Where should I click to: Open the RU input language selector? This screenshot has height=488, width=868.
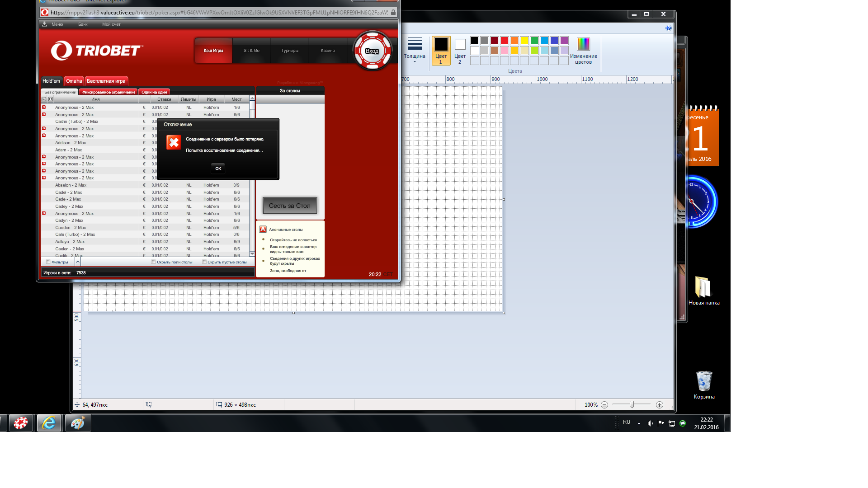point(626,422)
